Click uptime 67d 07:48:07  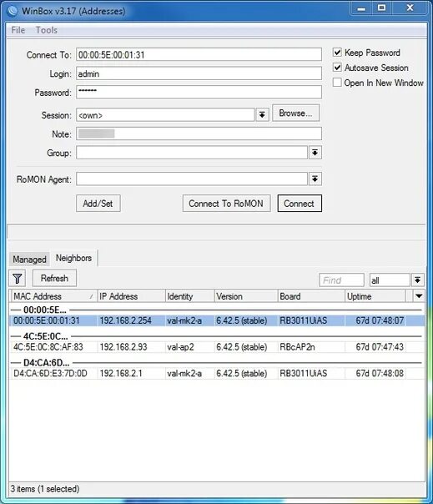tap(380, 320)
